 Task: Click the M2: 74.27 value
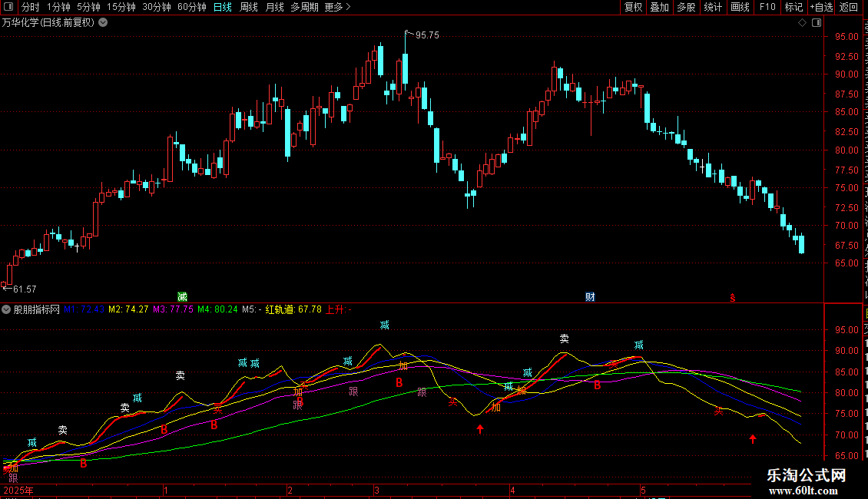click(x=128, y=310)
